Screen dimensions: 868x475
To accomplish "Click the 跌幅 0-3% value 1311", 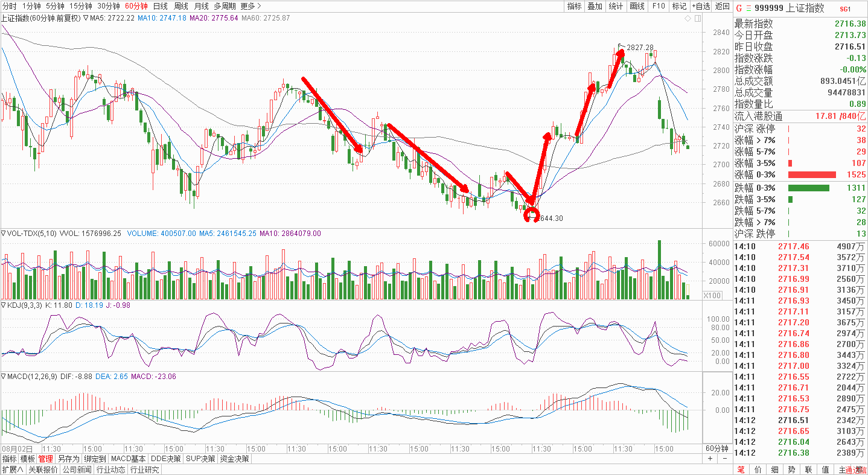I will [856, 188].
